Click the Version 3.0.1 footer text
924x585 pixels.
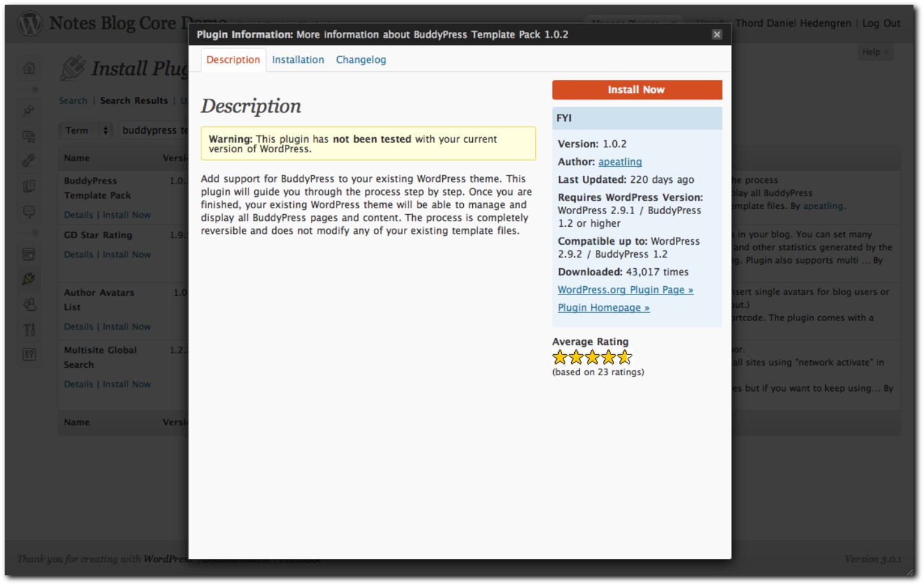pyautogui.click(x=872, y=559)
